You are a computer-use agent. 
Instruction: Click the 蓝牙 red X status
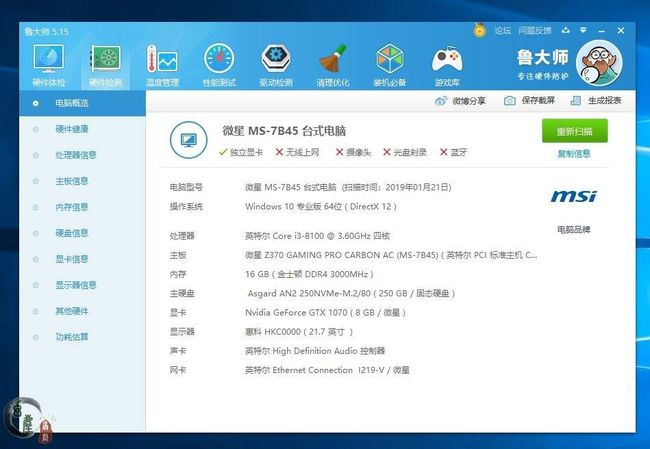[454, 153]
